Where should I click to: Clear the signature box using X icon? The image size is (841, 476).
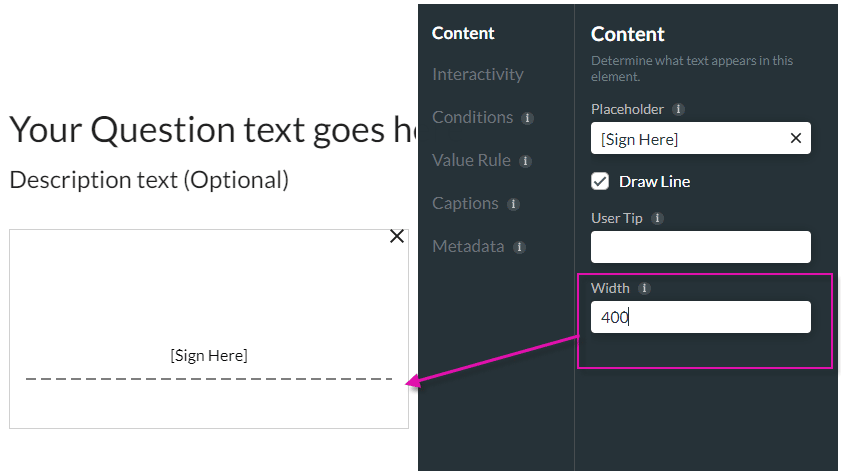[397, 236]
